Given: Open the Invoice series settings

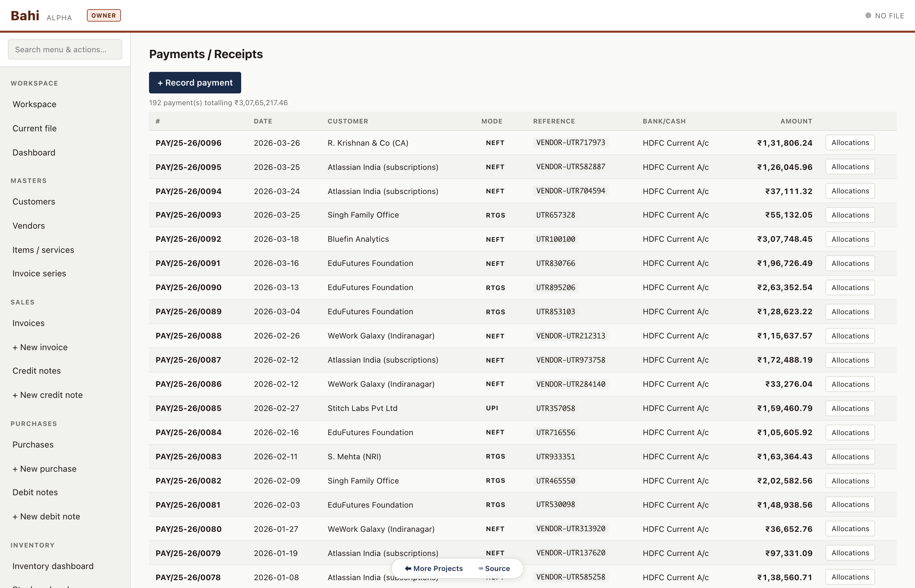Looking at the screenshot, I should click(39, 273).
